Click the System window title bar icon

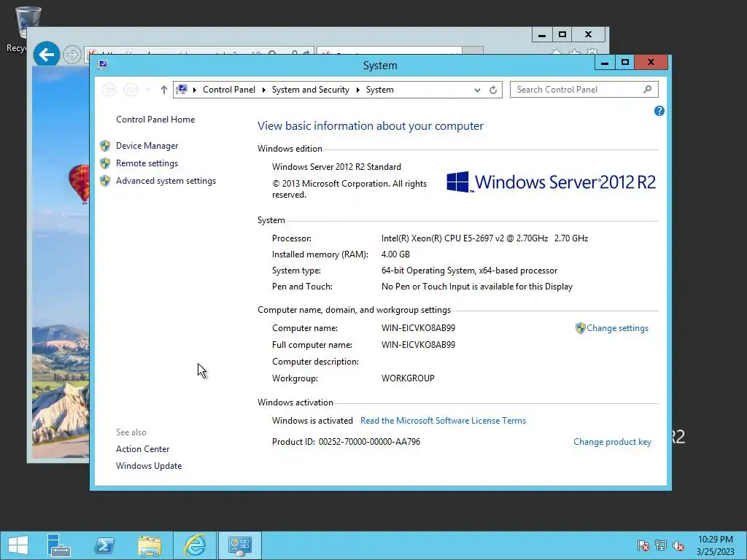pyautogui.click(x=102, y=65)
